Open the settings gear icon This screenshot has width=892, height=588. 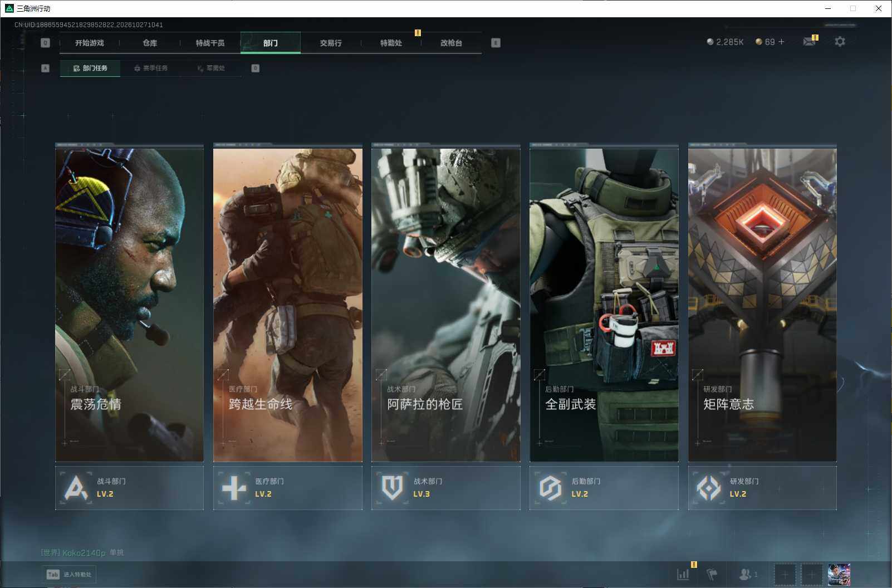[x=840, y=42]
